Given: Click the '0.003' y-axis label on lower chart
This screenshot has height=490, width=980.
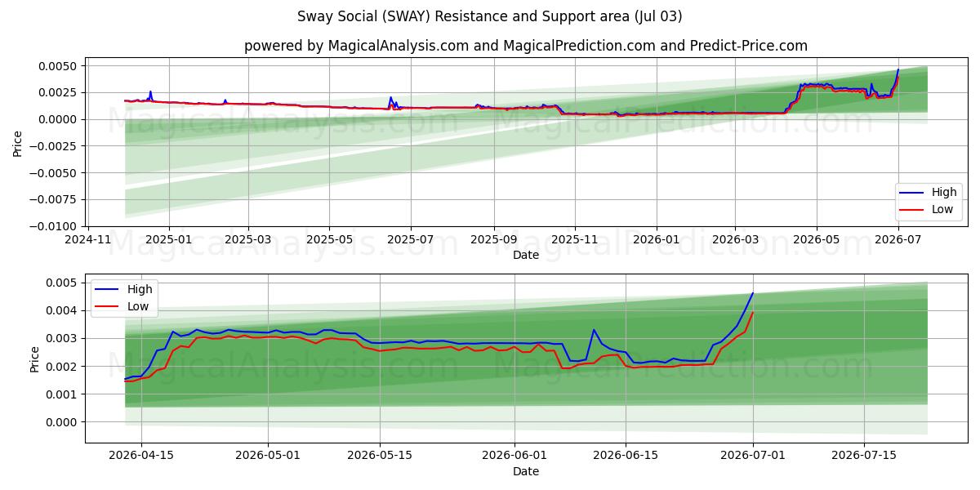Looking at the screenshot, I should (62, 339).
